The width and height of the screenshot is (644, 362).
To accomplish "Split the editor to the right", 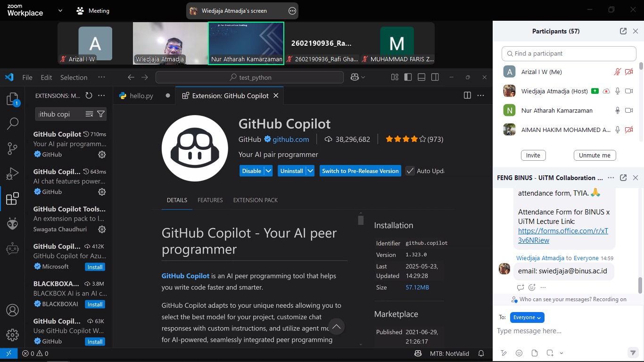I will (467, 95).
